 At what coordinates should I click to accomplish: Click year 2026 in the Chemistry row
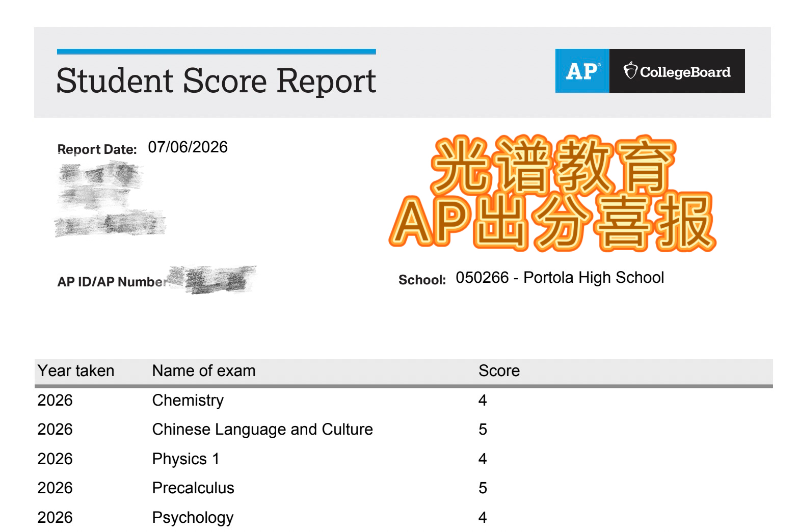coord(55,401)
